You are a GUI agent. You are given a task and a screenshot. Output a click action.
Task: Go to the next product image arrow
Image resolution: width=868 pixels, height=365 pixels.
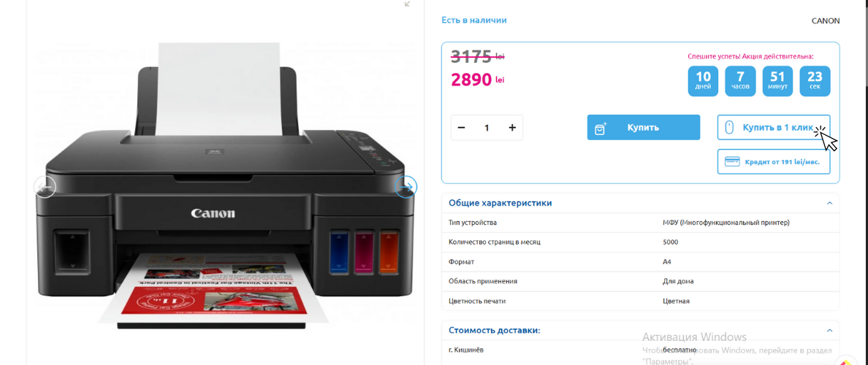[406, 187]
